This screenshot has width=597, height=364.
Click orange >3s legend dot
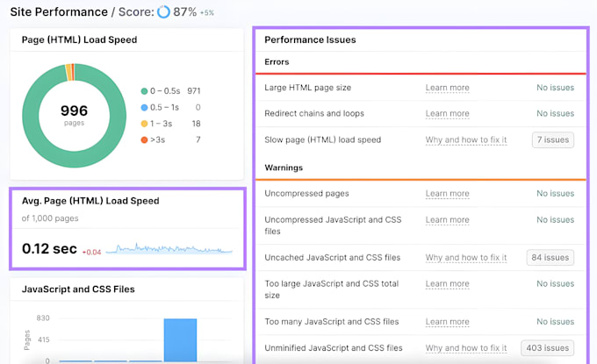click(x=144, y=140)
